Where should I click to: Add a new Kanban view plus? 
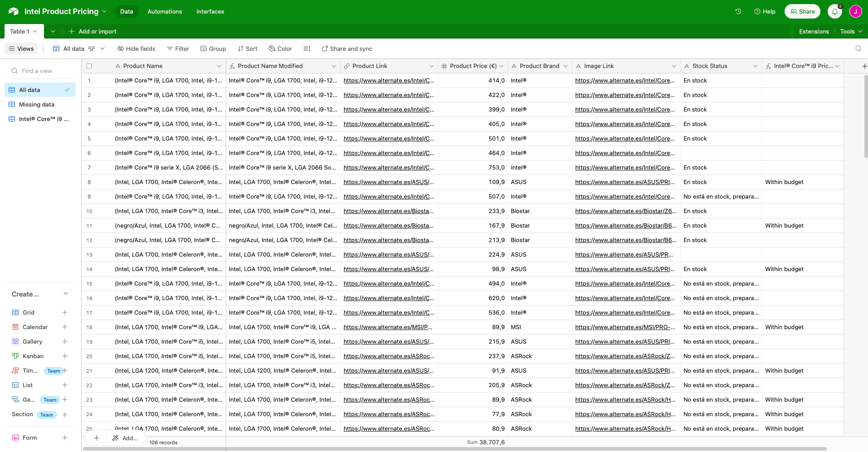click(x=65, y=356)
